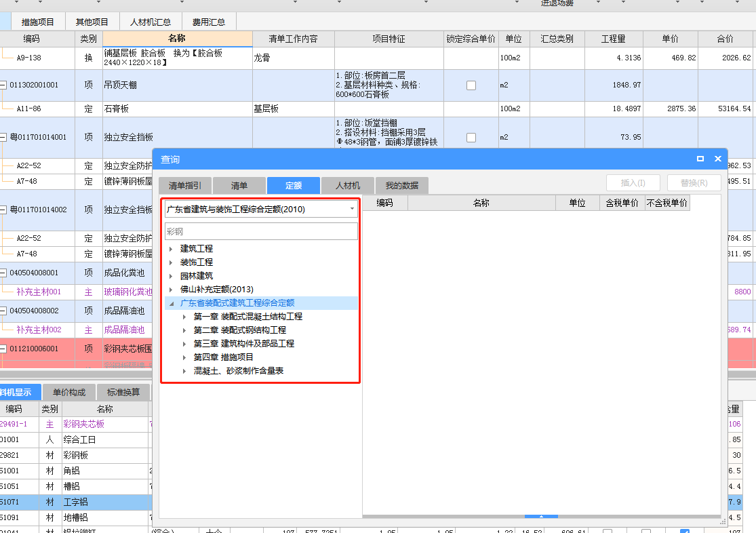Click the query dialog resize grip
The height and width of the screenshot is (533, 756).
tap(723, 521)
